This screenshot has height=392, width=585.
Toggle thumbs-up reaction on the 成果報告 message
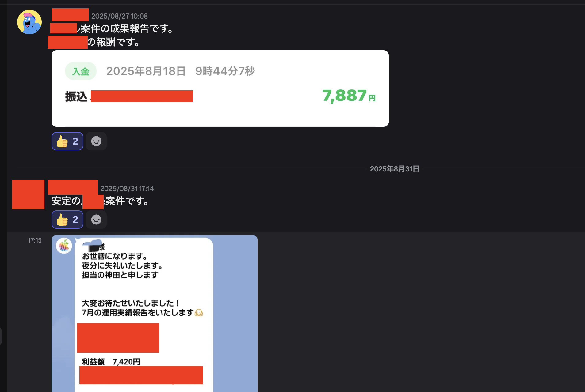[67, 141]
